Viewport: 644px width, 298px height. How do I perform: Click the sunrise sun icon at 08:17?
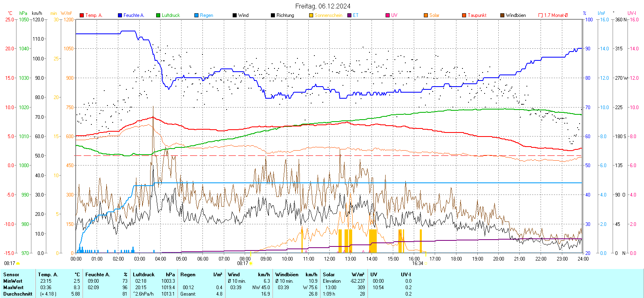click(x=251, y=263)
